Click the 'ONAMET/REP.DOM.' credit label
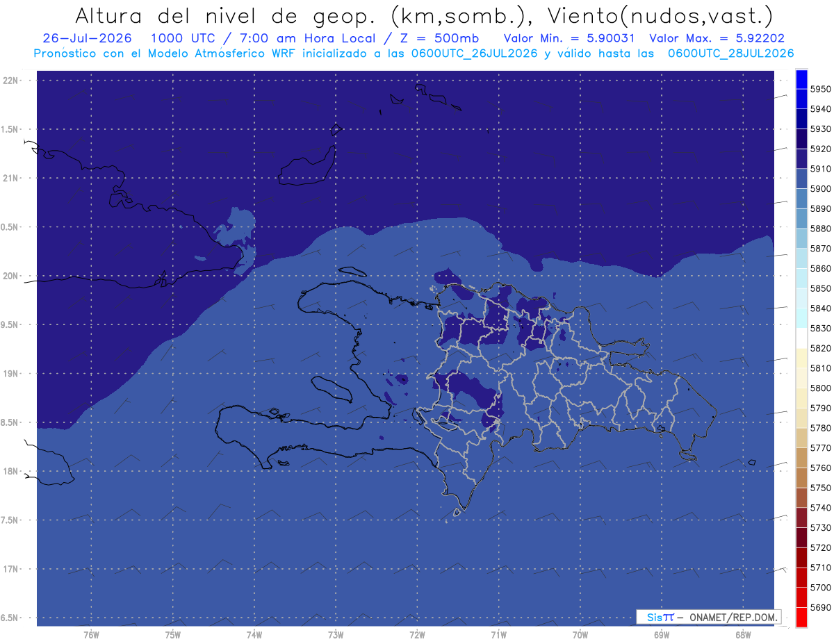 tap(734, 617)
